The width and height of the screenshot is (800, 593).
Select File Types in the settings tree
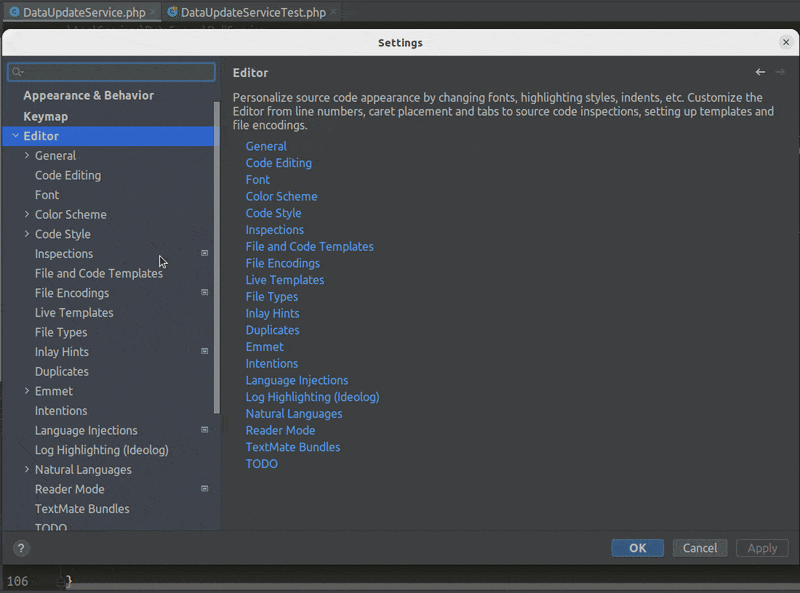[x=61, y=332]
